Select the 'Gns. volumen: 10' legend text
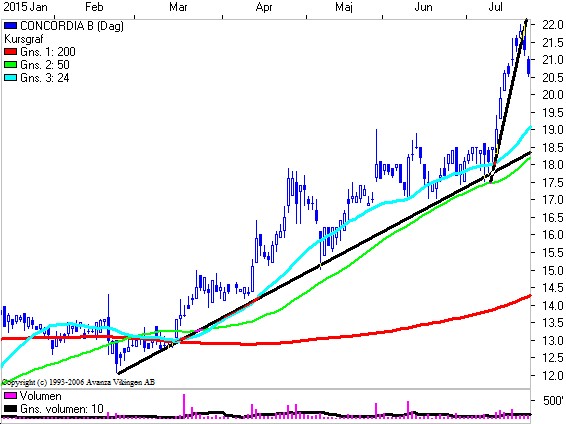This screenshot has width=566, height=424. point(62,409)
